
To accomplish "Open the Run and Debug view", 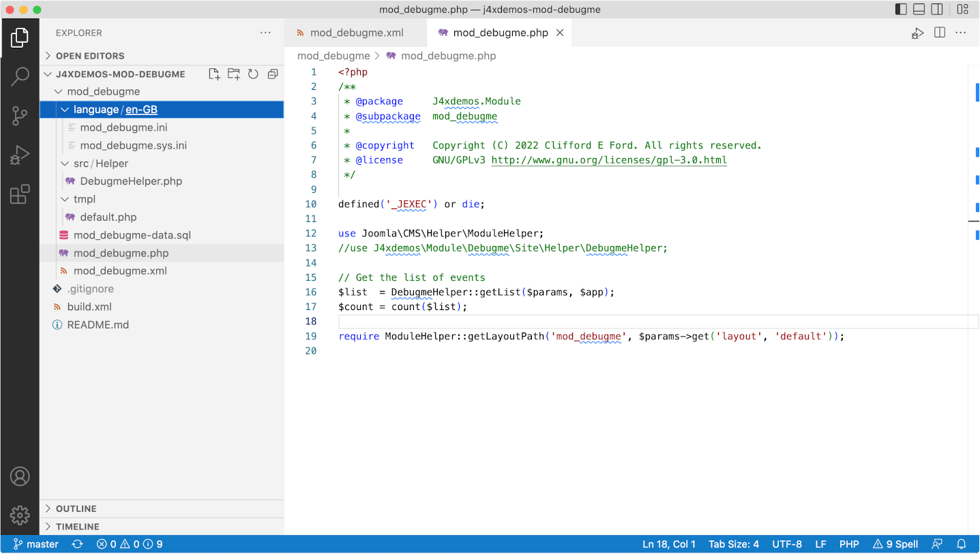I will 20,155.
